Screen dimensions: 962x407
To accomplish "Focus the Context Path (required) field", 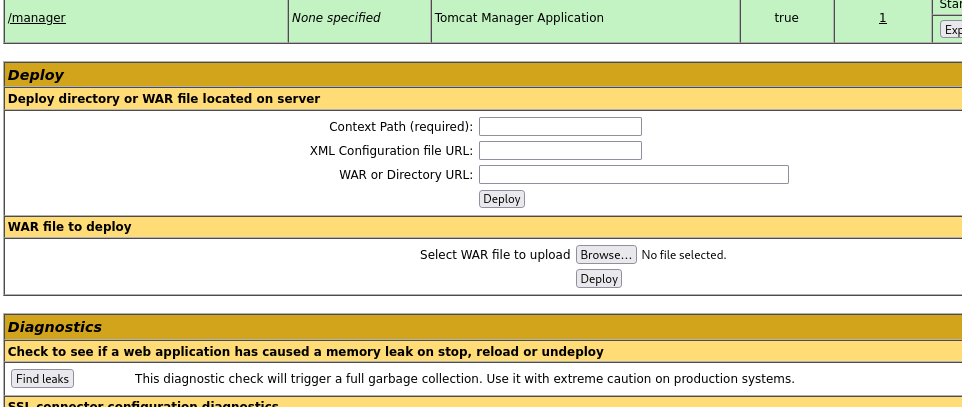I will pos(560,127).
